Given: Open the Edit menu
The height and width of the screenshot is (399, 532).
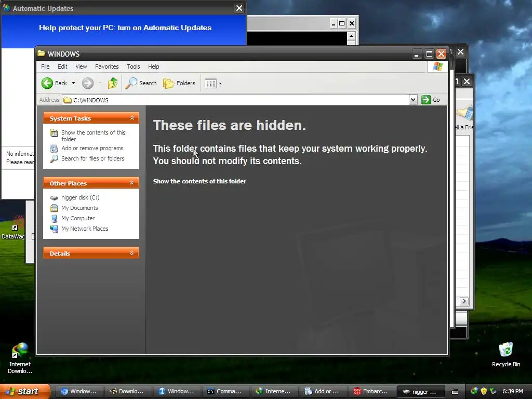Looking at the screenshot, I should pos(62,66).
